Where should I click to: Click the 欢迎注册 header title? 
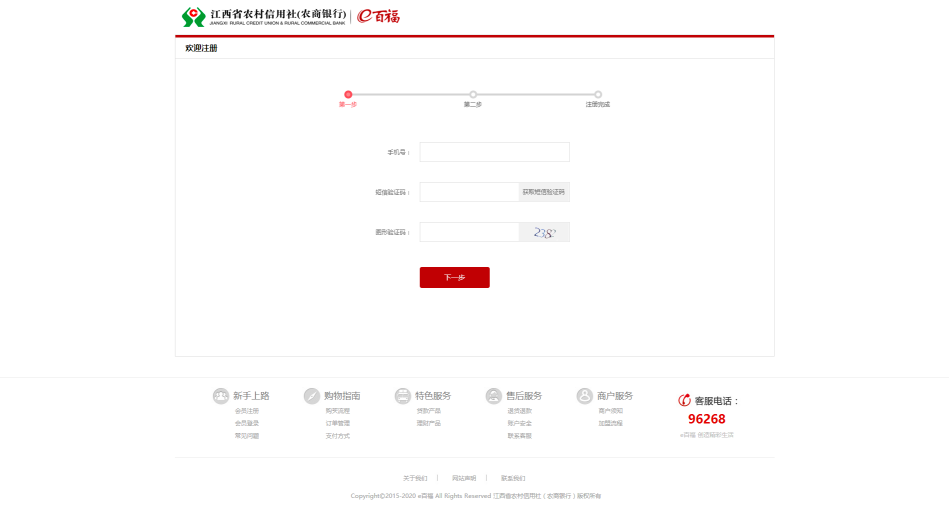pyautogui.click(x=202, y=48)
